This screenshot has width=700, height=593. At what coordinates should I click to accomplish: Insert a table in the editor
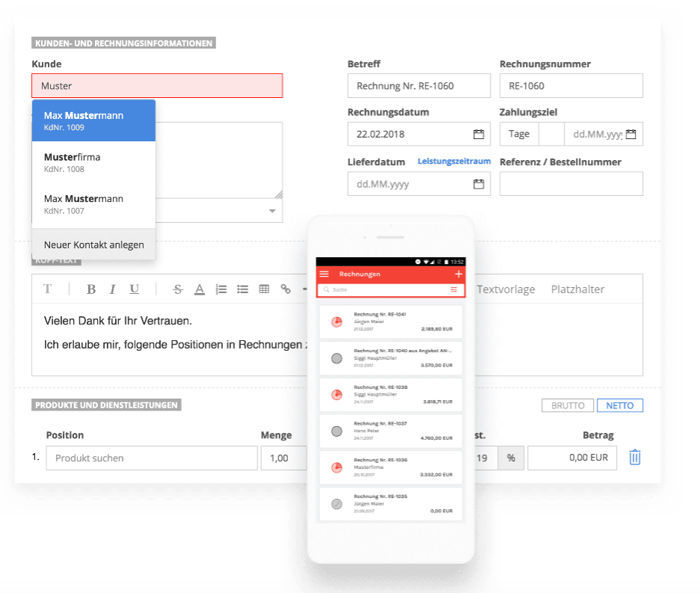click(264, 289)
